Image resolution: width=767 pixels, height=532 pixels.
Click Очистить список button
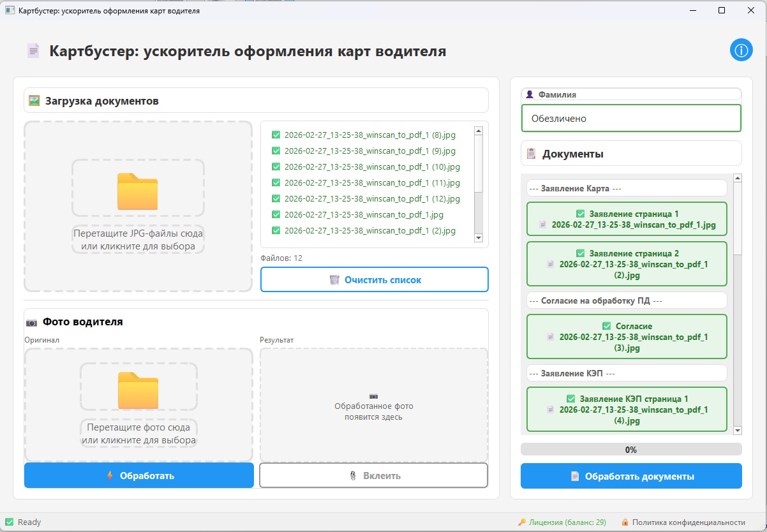tap(375, 279)
